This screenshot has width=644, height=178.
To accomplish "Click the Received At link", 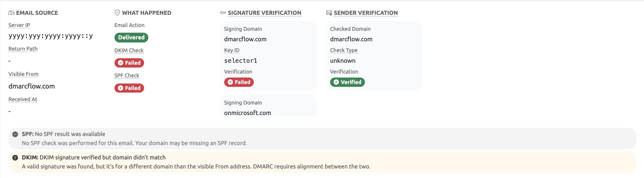I will [23, 99].
